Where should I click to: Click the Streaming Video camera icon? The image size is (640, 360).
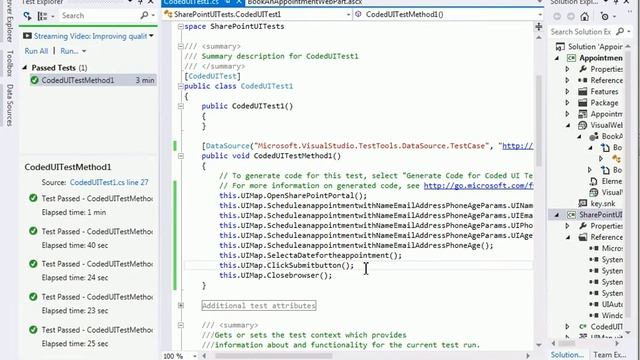pos(27,36)
